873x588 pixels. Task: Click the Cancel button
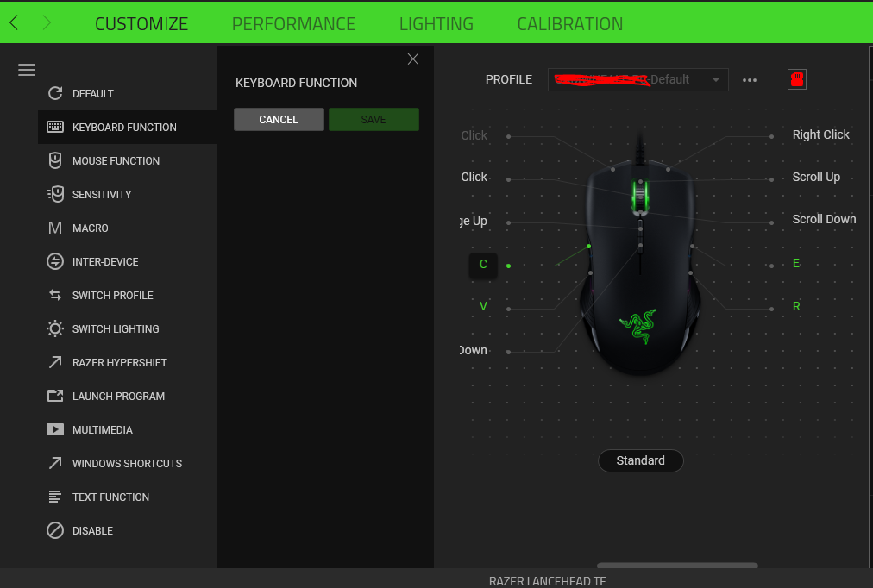[x=279, y=119]
